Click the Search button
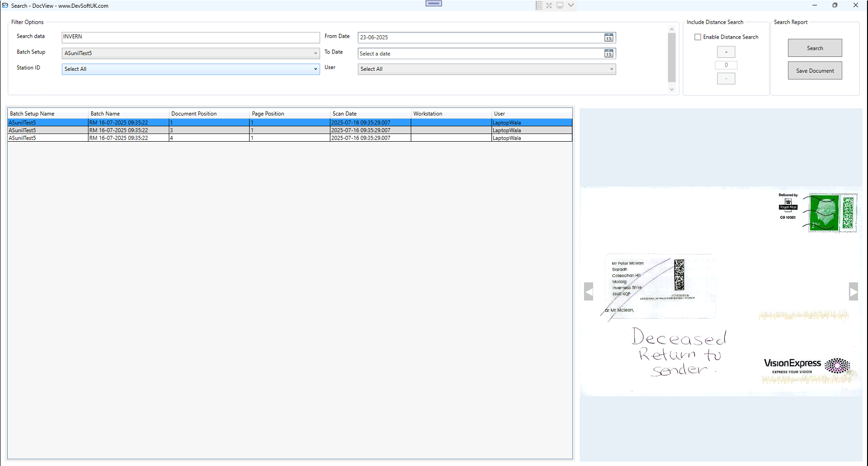Screen dimensions: 868x466 coord(814,48)
